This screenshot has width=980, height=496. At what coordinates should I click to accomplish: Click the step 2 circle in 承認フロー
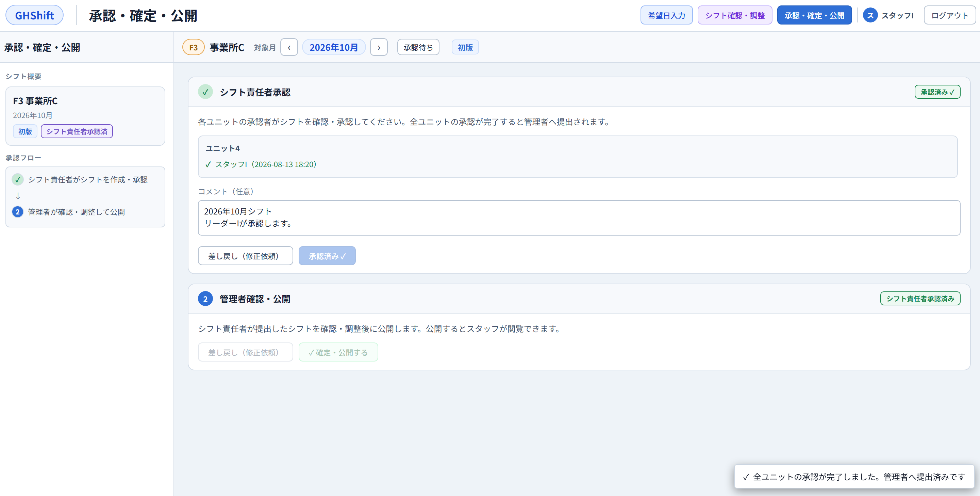pos(17,212)
